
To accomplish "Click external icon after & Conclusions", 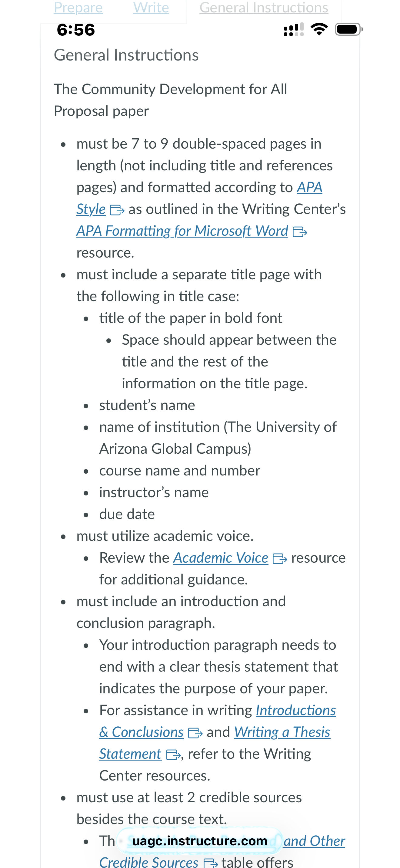I will click(195, 733).
